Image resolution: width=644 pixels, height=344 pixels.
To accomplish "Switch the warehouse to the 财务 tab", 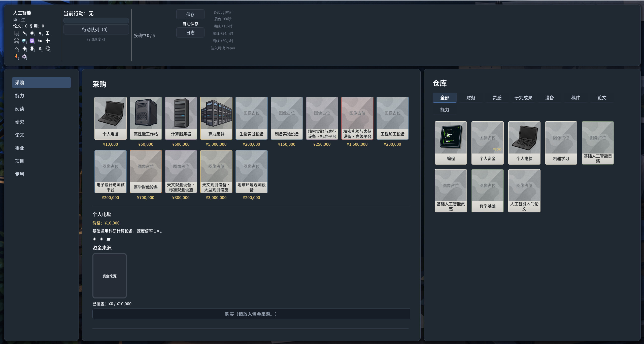I will [x=471, y=98].
